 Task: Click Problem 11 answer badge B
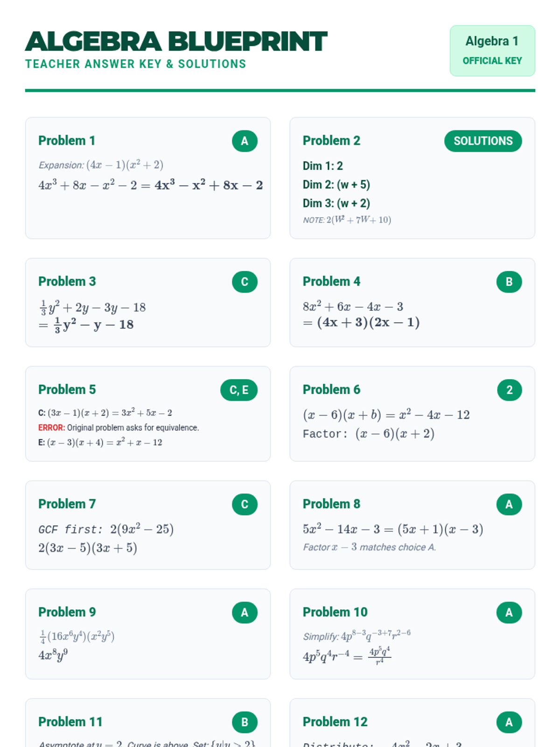[x=245, y=722]
